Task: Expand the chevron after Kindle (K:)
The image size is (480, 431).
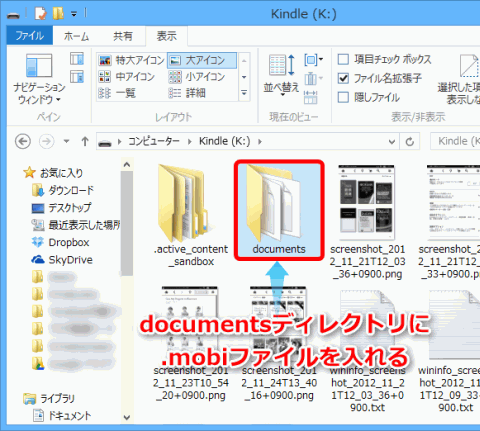Action: pos(260,142)
